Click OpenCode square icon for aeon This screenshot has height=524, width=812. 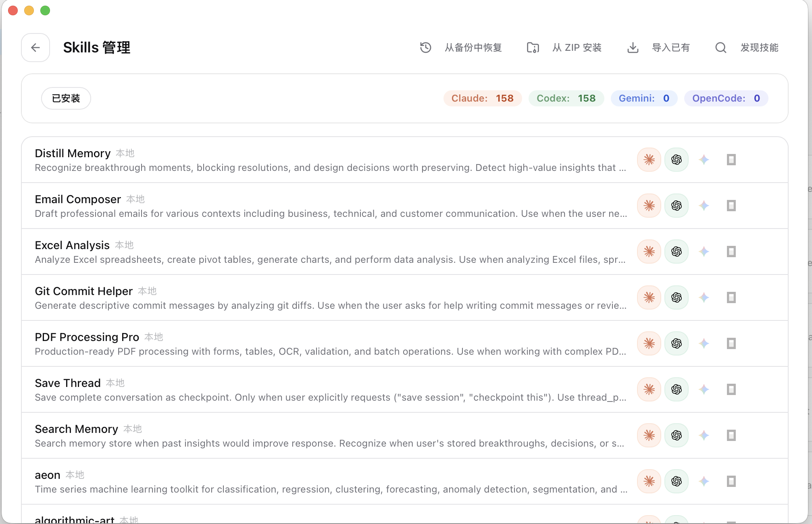(731, 481)
